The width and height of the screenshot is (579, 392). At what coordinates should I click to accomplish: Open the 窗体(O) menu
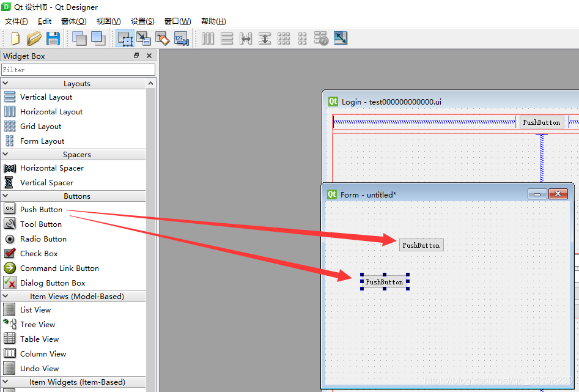click(74, 21)
